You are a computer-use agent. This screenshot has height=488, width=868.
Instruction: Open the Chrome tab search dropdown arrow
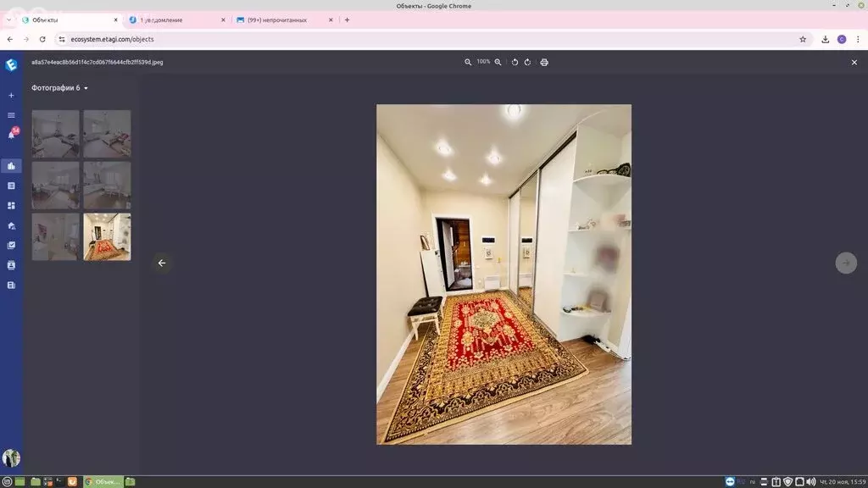pyautogui.click(x=8, y=19)
